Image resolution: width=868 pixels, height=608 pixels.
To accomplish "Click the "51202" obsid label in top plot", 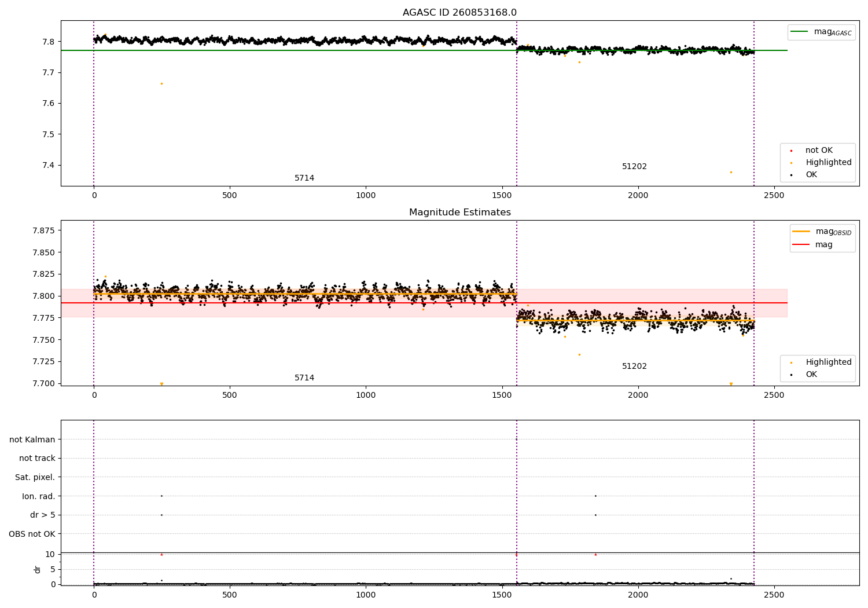I will coord(634,167).
